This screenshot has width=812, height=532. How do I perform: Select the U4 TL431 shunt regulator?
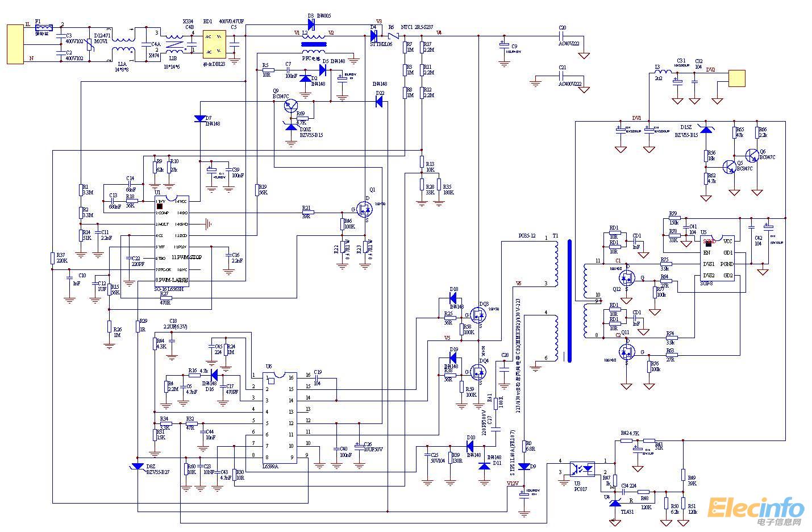pyautogui.click(x=615, y=504)
